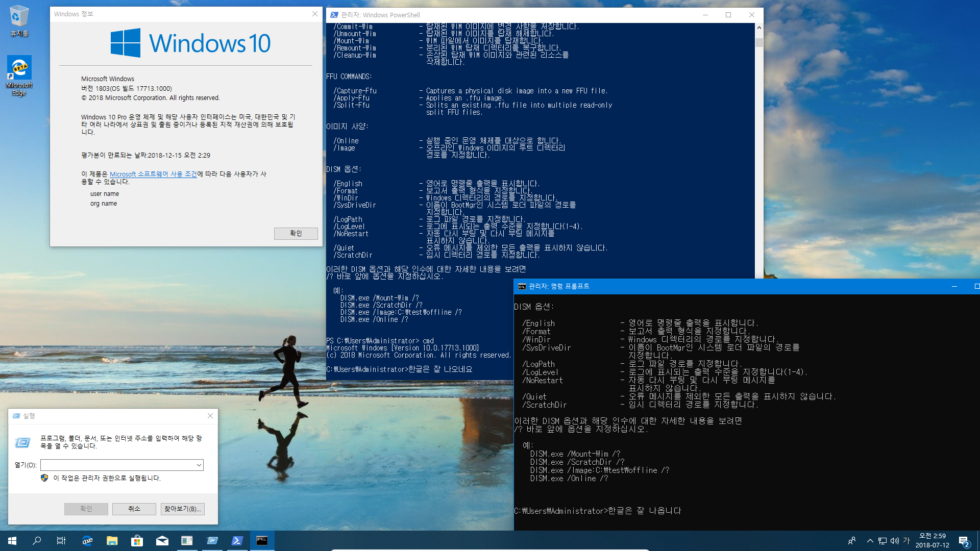Screen dimensions: 980x551
Task: Open the Recycle Bin desktop icon
Action: 19,20
